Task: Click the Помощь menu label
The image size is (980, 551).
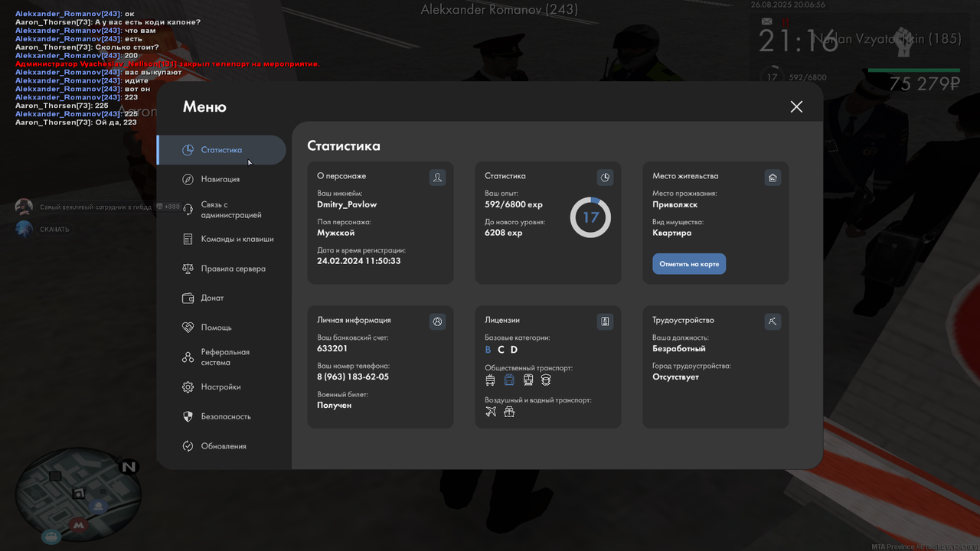Action: (x=216, y=328)
